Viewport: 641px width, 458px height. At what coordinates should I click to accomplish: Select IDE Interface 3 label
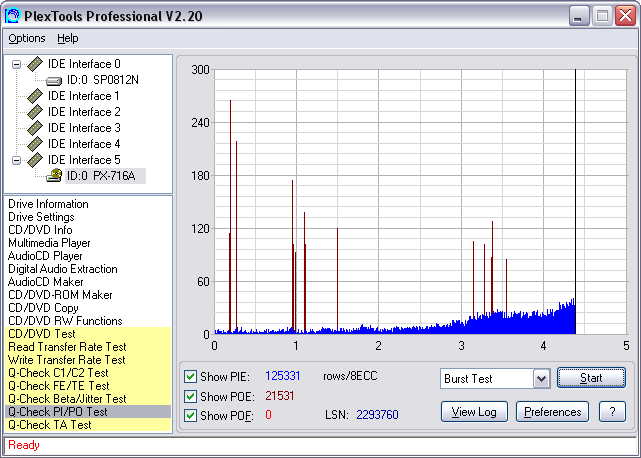tap(84, 128)
